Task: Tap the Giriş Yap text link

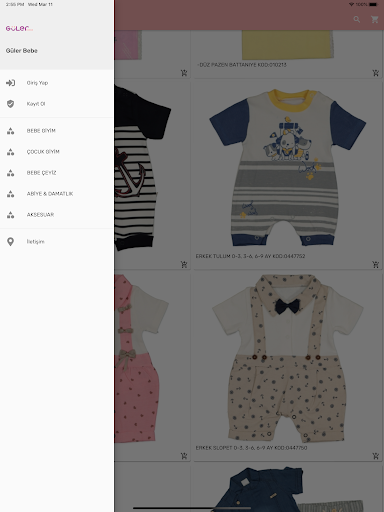Action: (37, 83)
